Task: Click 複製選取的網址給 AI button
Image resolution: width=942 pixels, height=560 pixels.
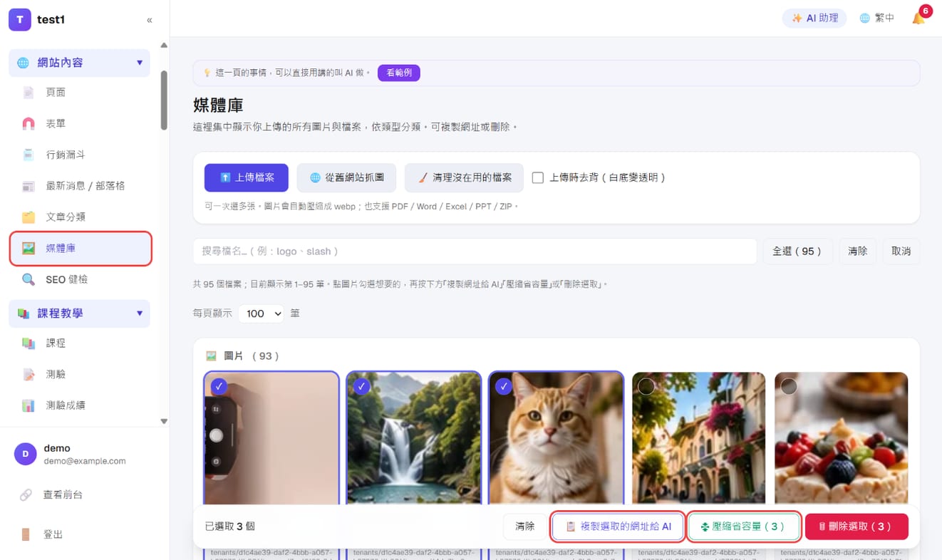Action: 618,527
